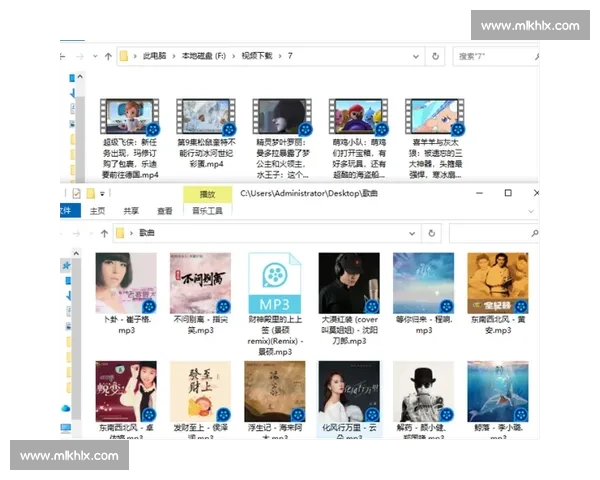Expand the chevron after 视频下载 in the address bar

[x=280, y=56]
